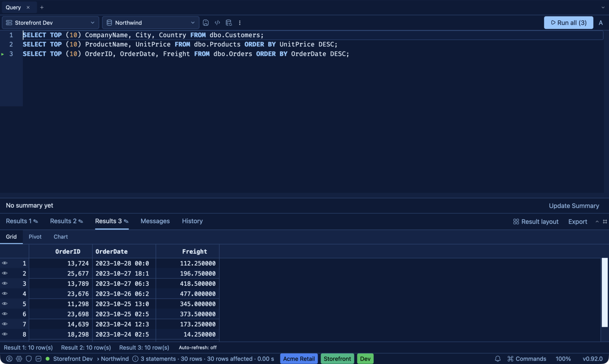Click the pencil rename icon on Results 1
Viewport: 609px width, 364px height.
(x=36, y=221)
